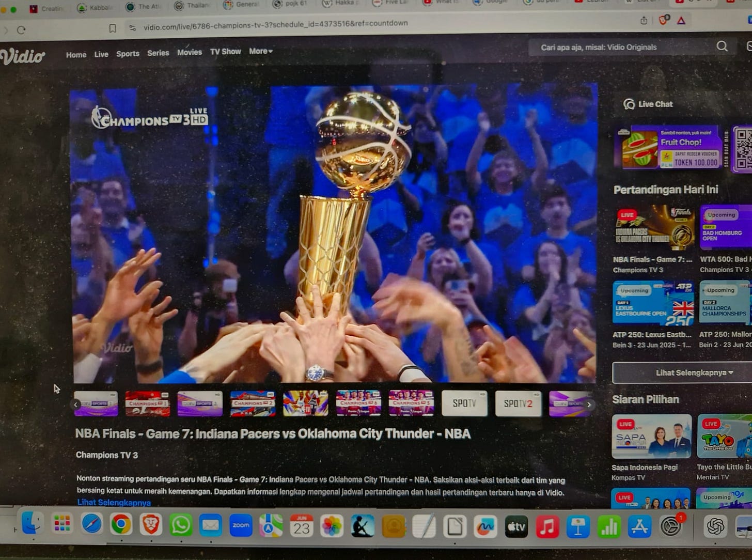This screenshot has width=752, height=560.
Task: Show the next channels with the carousel right arrow
Action: coord(588,405)
